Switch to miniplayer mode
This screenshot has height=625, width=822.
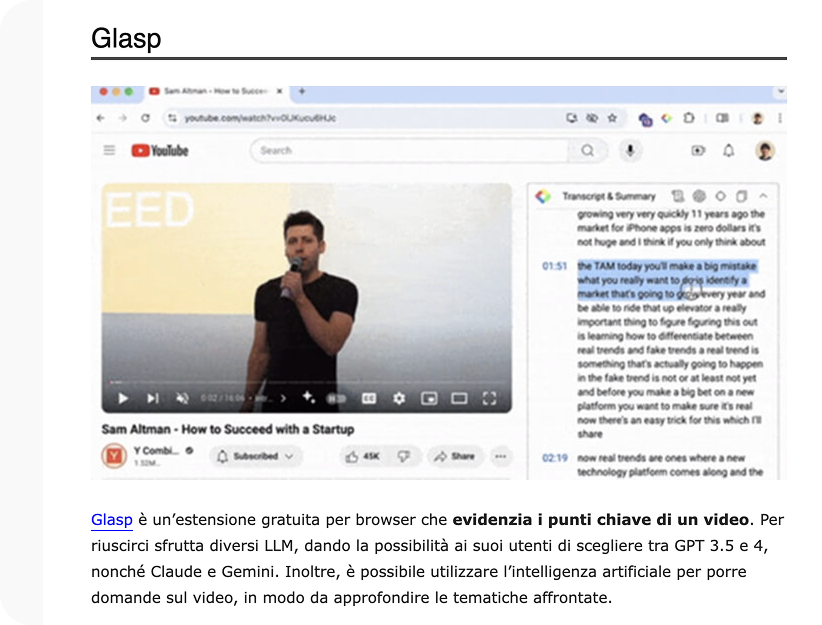coord(429,398)
